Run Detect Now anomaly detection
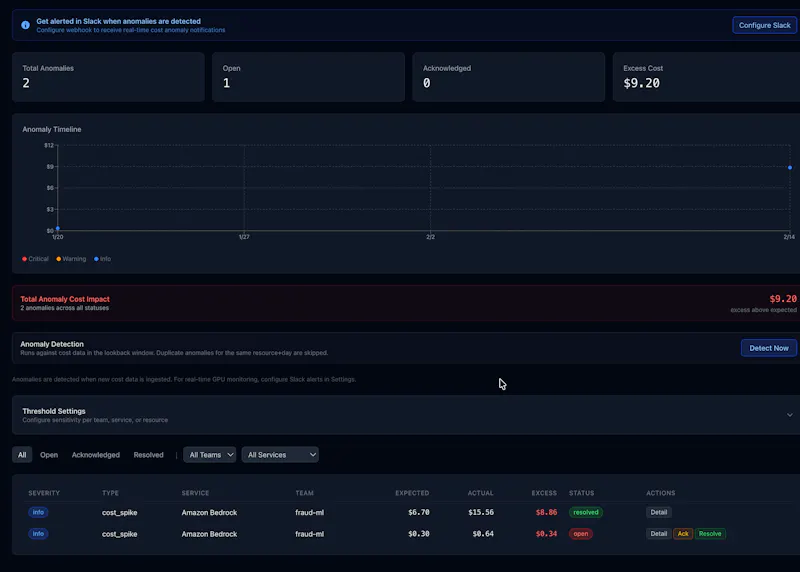 tap(768, 348)
